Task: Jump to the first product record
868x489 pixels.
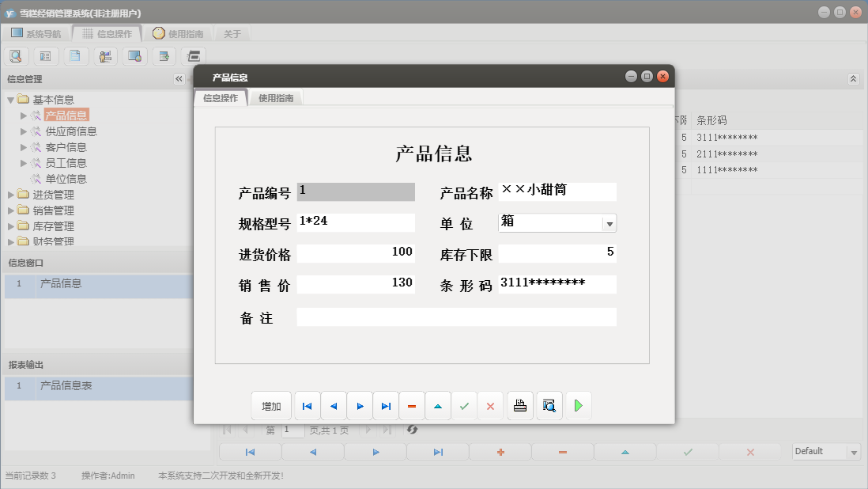Action: pos(307,405)
